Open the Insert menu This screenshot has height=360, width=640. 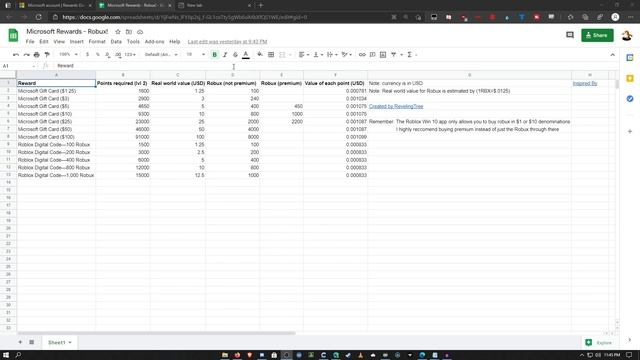(77, 42)
